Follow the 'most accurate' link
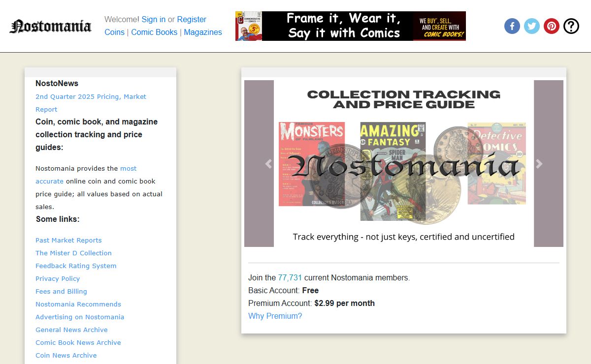The image size is (591, 364). pyautogui.click(x=86, y=175)
